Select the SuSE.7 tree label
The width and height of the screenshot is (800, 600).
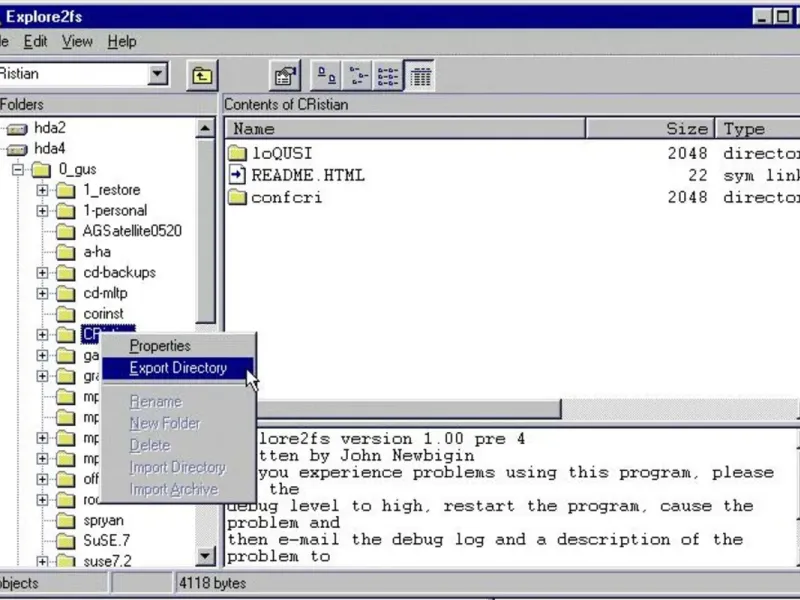point(107,541)
